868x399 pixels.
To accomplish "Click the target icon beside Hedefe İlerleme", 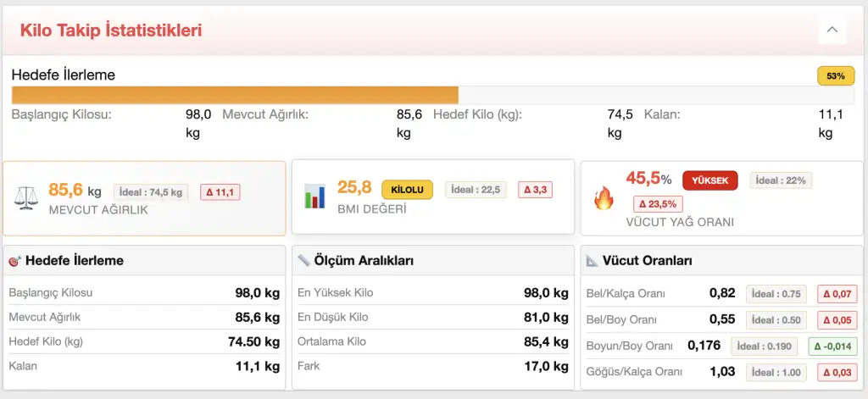I will [x=14, y=261].
